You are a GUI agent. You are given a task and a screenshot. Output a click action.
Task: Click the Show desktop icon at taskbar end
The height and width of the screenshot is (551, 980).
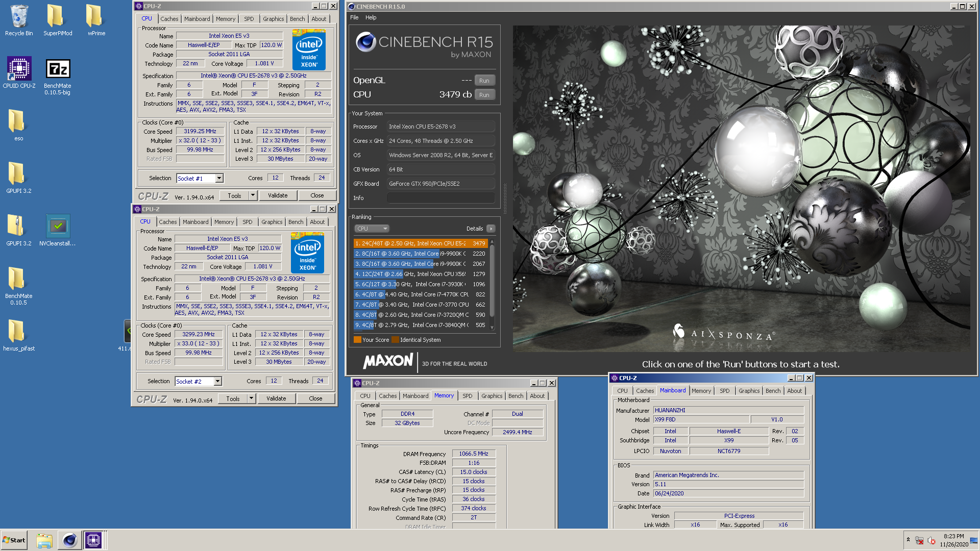click(974, 540)
